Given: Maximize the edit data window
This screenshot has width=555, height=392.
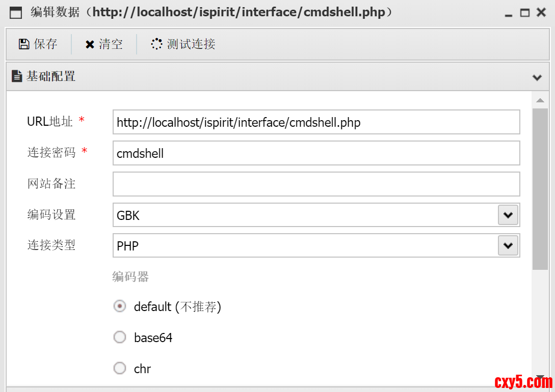Looking at the screenshot, I should [524, 13].
